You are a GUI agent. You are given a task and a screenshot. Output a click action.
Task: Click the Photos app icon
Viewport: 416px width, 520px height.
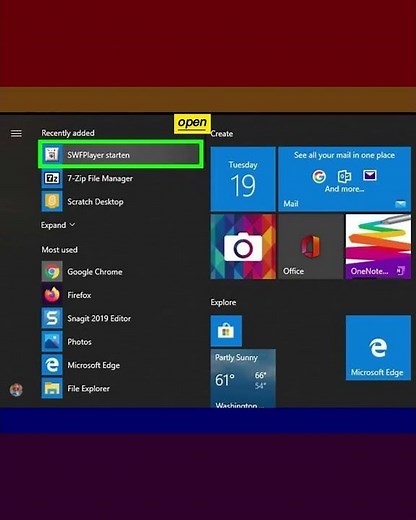pos(52,342)
